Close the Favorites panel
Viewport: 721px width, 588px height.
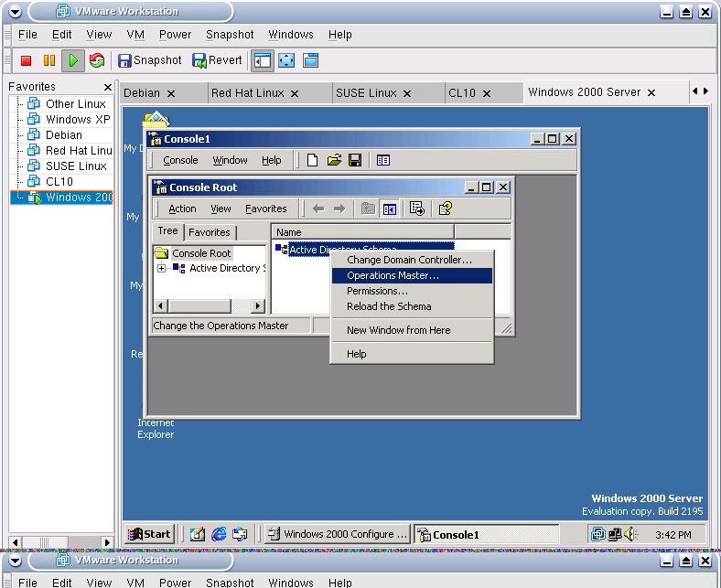[x=108, y=87]
